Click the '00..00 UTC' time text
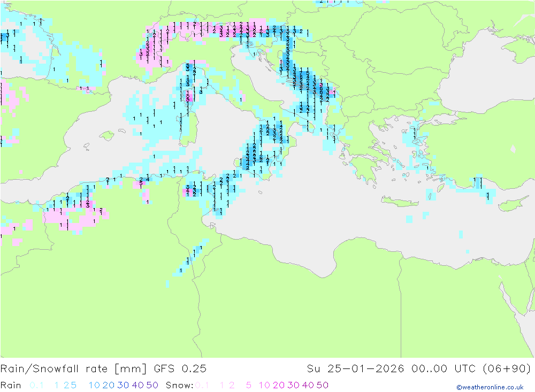Viewport: 535px width, 392px height. tap(444, 369)
